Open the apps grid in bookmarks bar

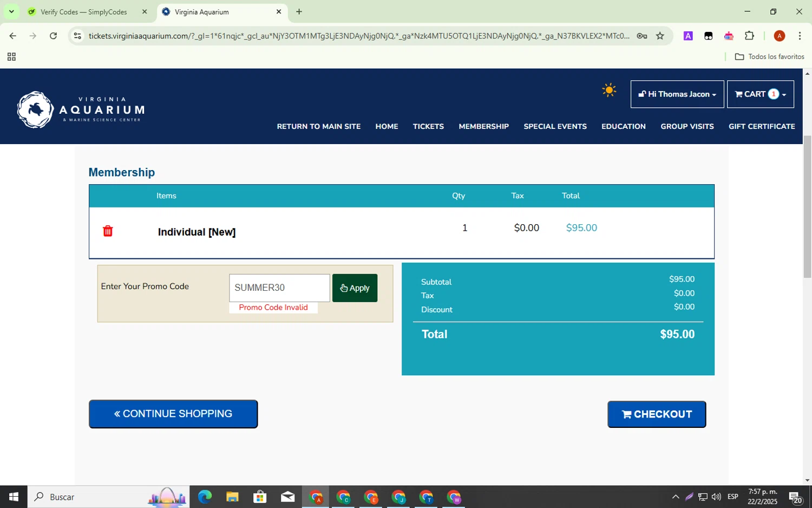(x=11, y=57)
